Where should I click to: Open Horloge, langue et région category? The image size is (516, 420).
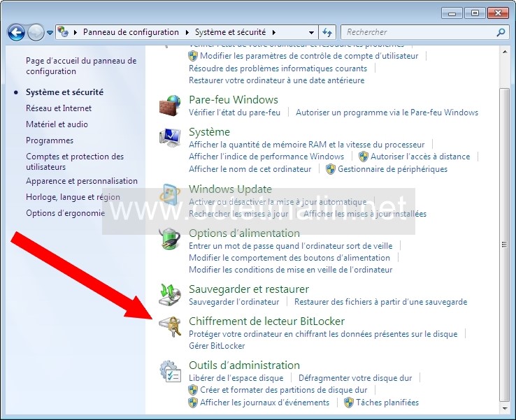(x=73, y=197)
